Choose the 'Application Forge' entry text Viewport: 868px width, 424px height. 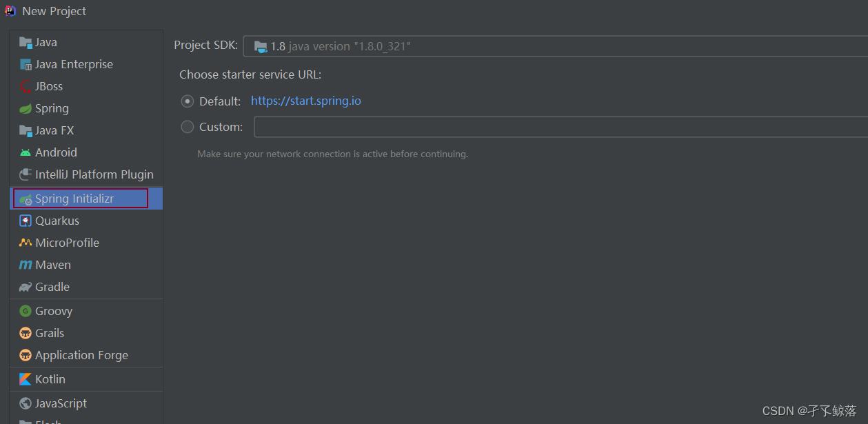tap(81, 355)
